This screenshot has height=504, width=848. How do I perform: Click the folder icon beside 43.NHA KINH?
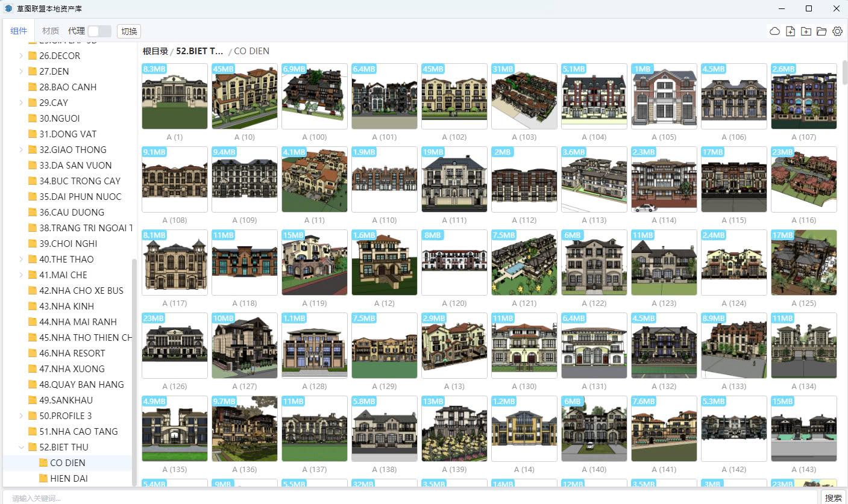[33, 306]
